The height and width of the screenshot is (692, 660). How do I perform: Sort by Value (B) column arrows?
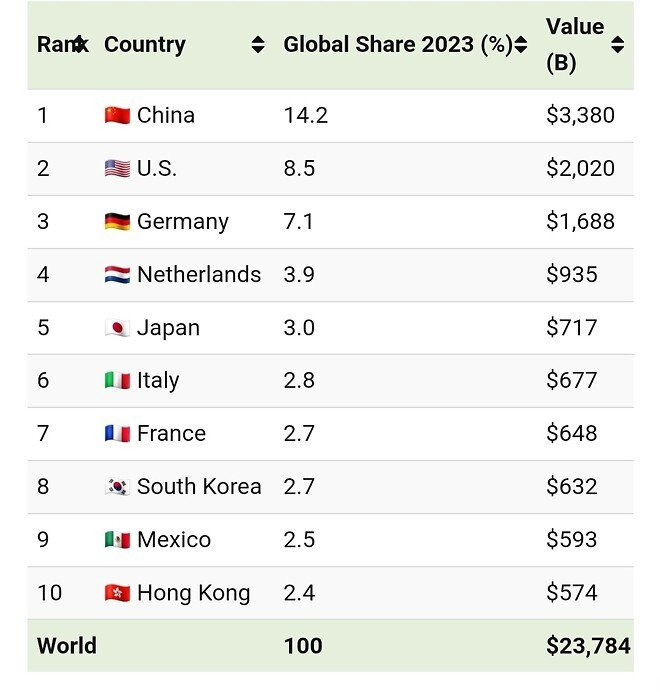point(618,45)
